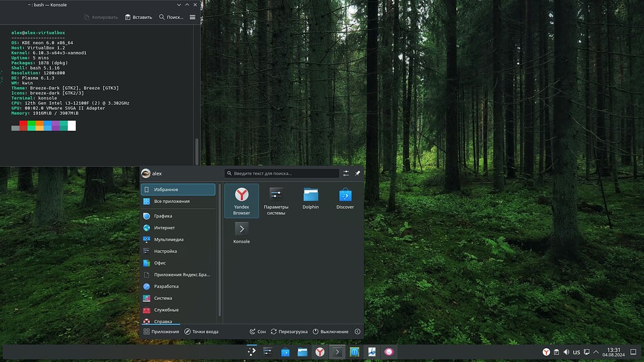The image size is (644, 362).
Task: Open the Discover software center icon
Action: click(x=345, y=197)
